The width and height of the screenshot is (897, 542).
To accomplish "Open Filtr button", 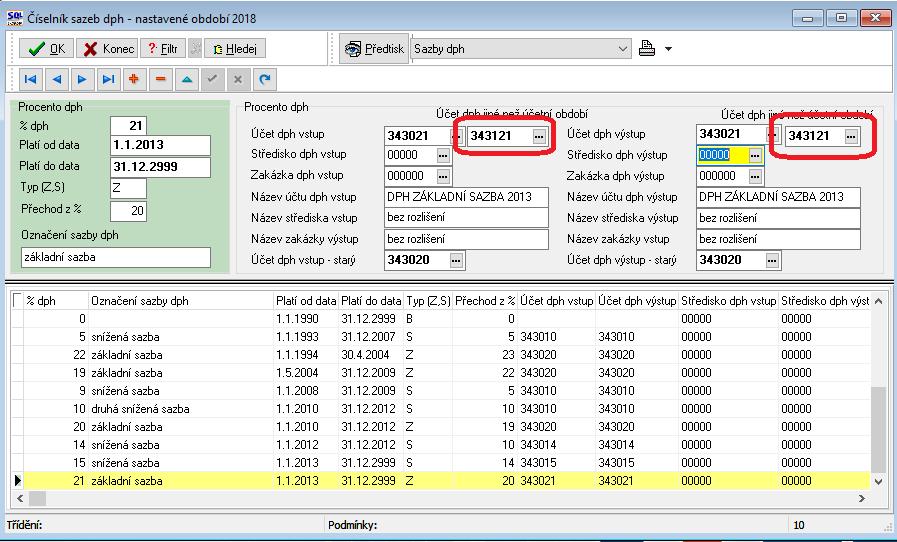I will [x=162, y=49].
